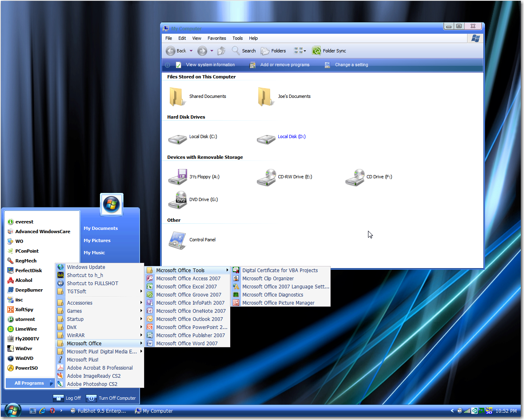Click the Back arrow icon in My Computer
This screenshot has width=524, height=420.
point(171,51)
